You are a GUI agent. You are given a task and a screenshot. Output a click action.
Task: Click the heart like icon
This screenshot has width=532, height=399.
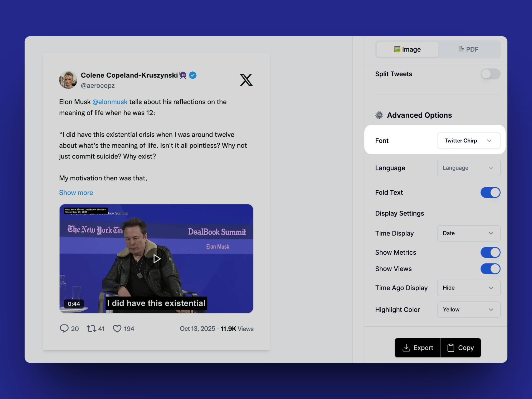coord(117,329)
